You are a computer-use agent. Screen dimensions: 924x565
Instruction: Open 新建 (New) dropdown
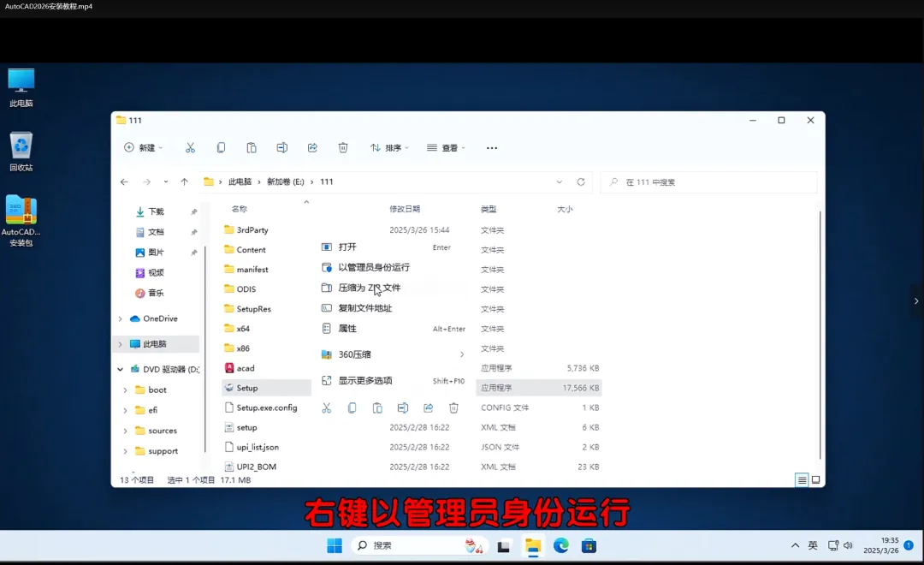click(143, 147)
